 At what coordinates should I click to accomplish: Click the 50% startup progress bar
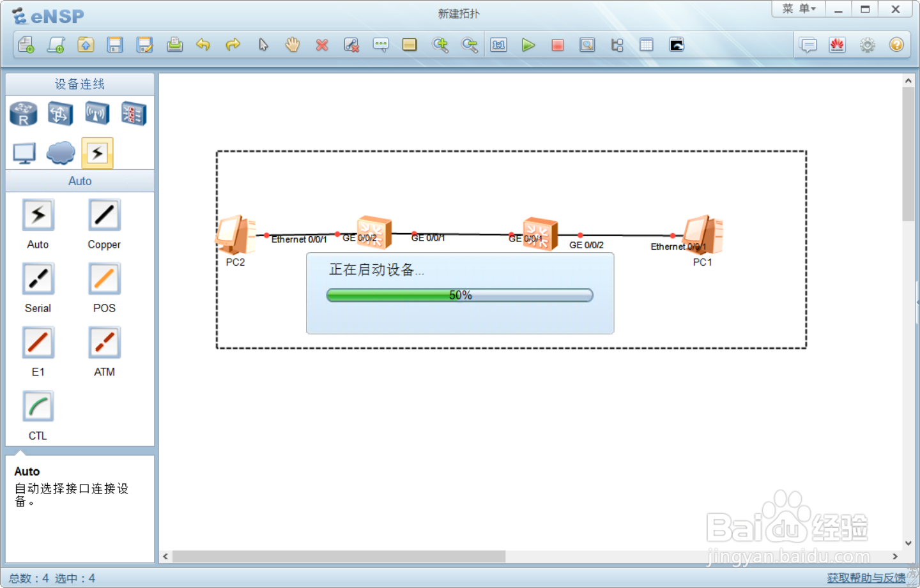pos(460,295)
